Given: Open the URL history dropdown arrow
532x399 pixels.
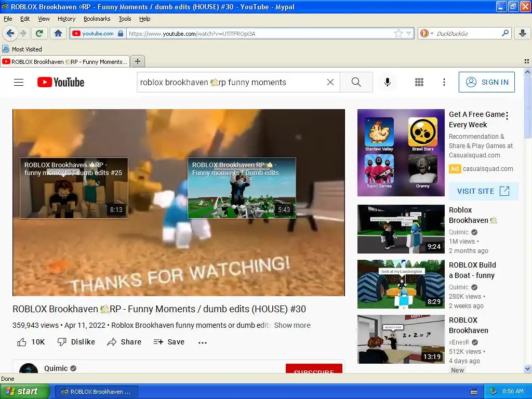Looking at the screenshot, I should point(408,33).
